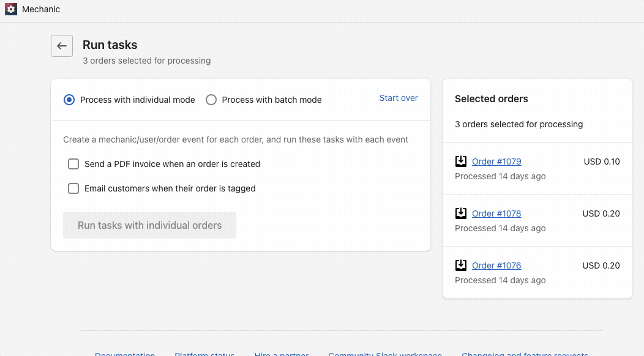Viewport: 644px width, 356px height.
Task: Tick Email customers when order is tagged
Action: 73,188
